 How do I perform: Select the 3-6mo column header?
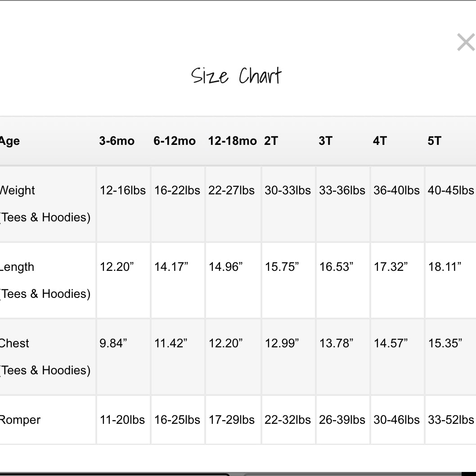[117, 141]
